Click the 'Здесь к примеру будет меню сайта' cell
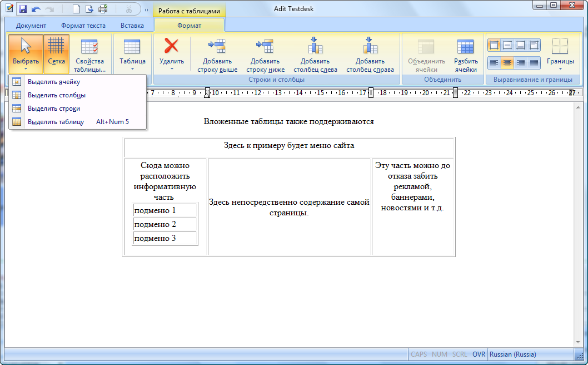This screenshot has width=588, height=365. (x=289, y=147)
